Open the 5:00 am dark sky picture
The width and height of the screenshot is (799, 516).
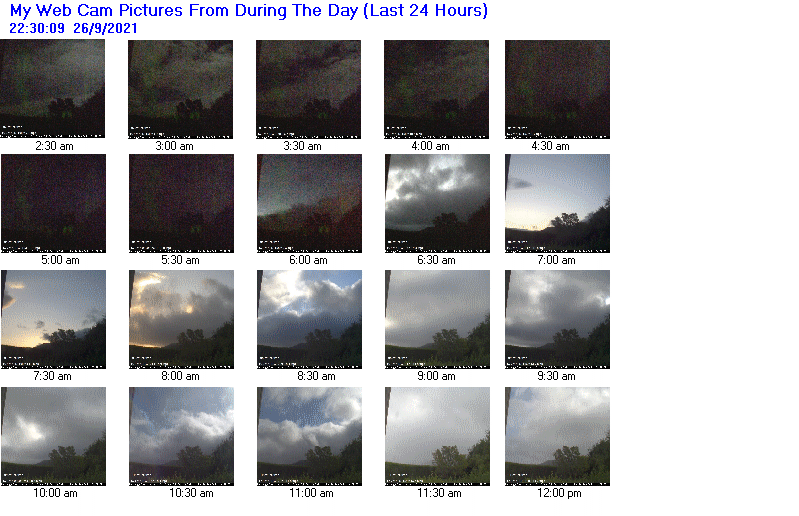point(54,203)
